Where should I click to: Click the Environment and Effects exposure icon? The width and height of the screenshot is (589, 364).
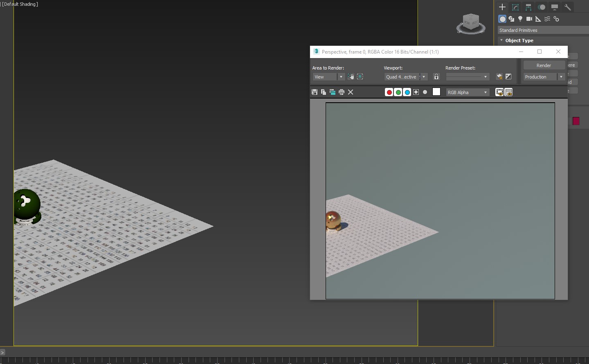(508, 77)
